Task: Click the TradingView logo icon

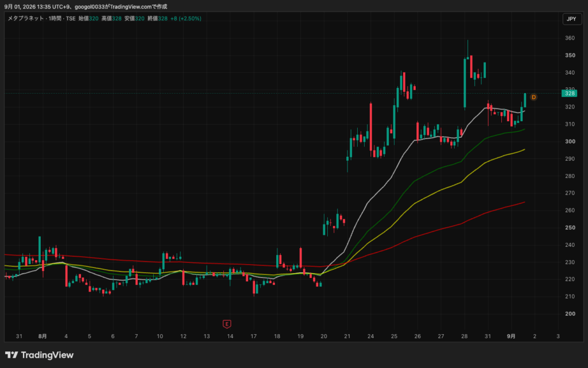Action: [11, 355]
